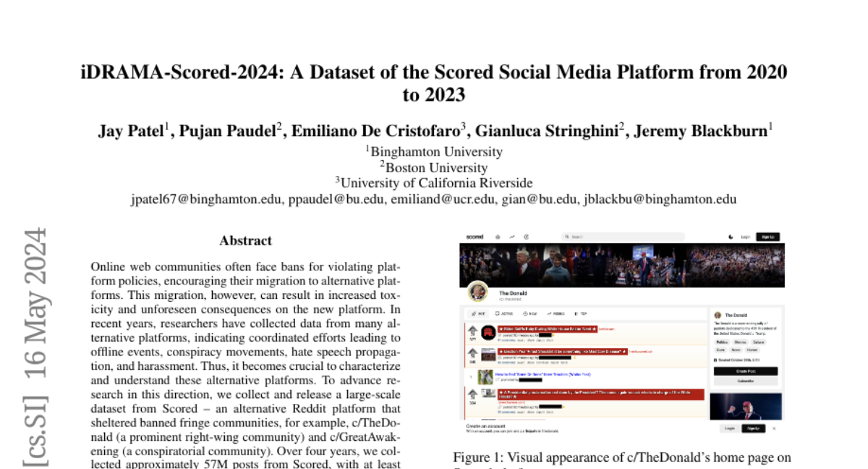This screenshot has height=469, width=868.
Task: Select the TOP sort tab
Action: [581, 314]
